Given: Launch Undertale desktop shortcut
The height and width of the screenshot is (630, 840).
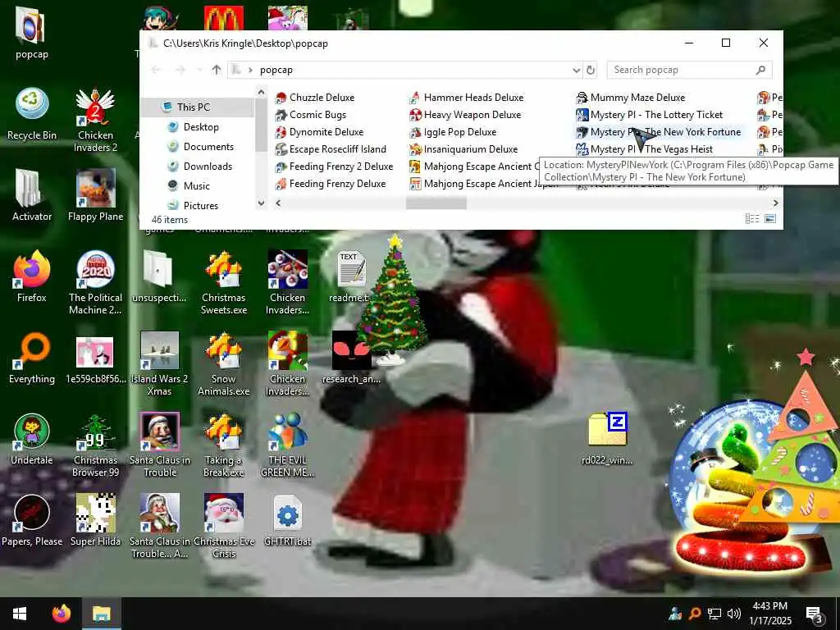Looking at the screenshot, I should [x=32, y=440].
